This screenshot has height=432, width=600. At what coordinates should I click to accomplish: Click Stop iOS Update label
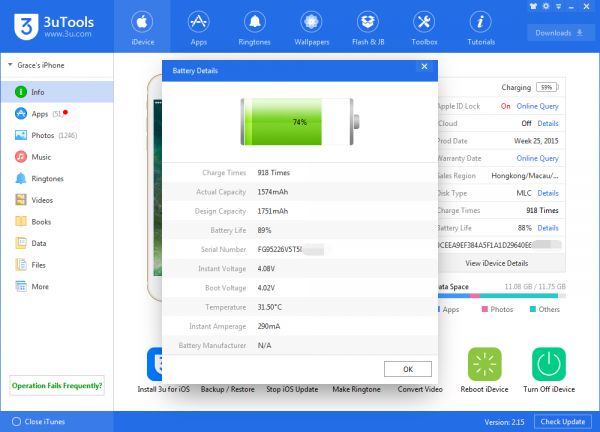point(292,389)
